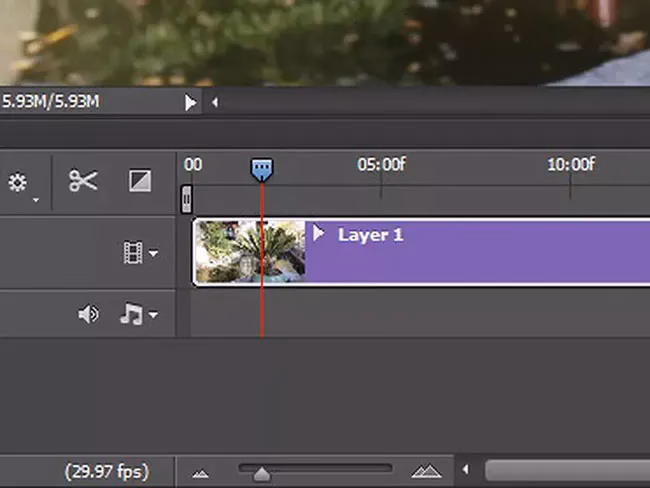This screenshot has height=488, width=650.
Task: Open the music note audio track menu
Action: pyautogui.click(x=138, y=315)
